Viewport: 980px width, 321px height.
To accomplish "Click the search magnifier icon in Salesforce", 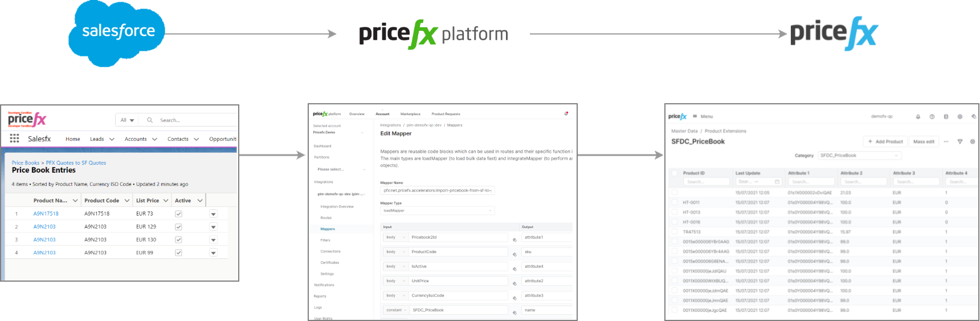I will click(x=150, y=120).
